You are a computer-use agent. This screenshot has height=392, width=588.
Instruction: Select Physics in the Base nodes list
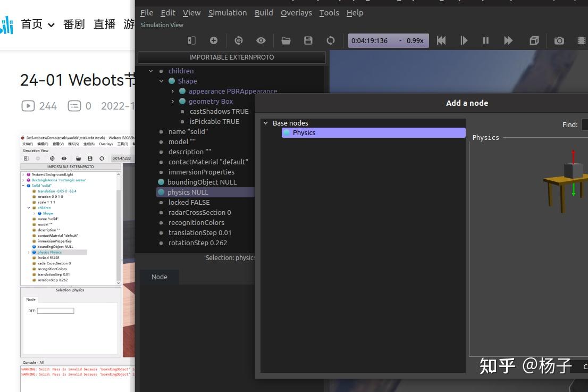tap(374, 133)
